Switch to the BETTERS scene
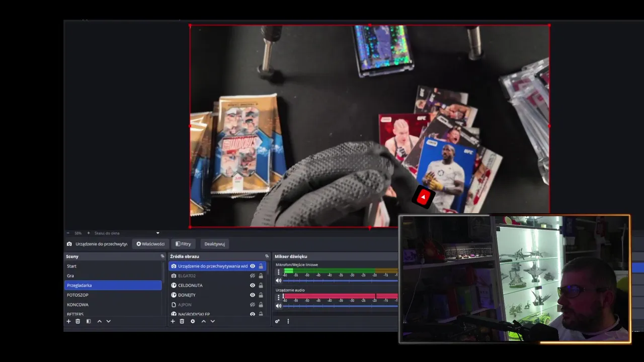 click(113, 314)
